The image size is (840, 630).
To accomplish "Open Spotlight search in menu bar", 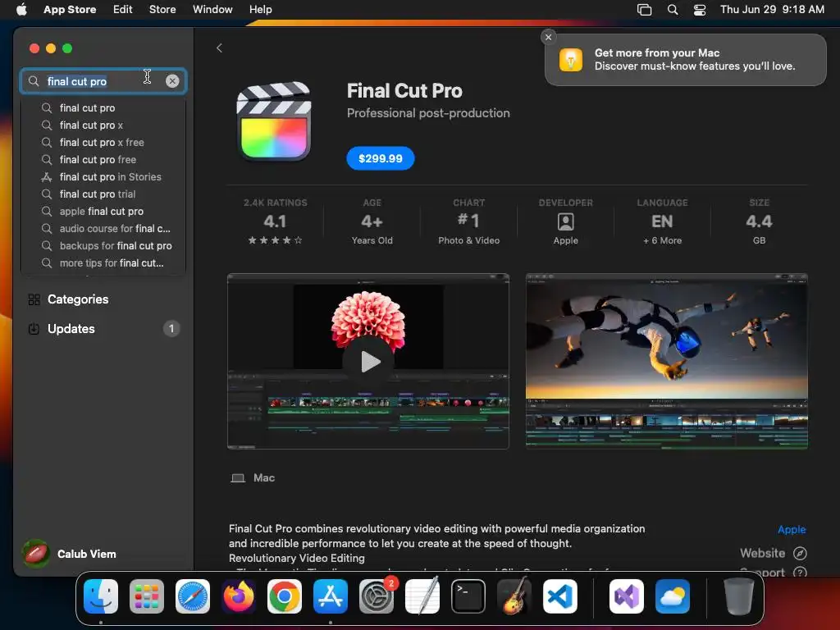I will (x=673, y=10).
